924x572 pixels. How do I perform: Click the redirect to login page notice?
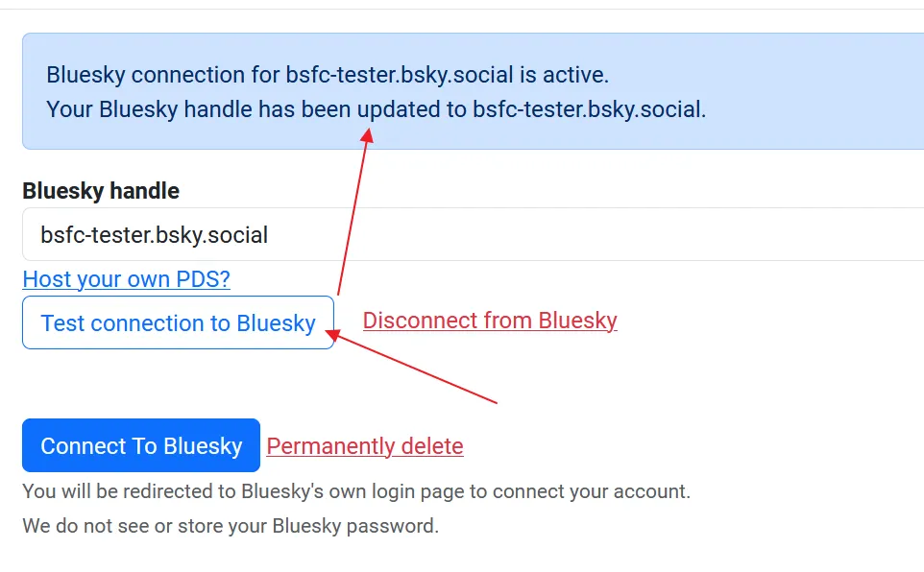click(x=356, y=491)
